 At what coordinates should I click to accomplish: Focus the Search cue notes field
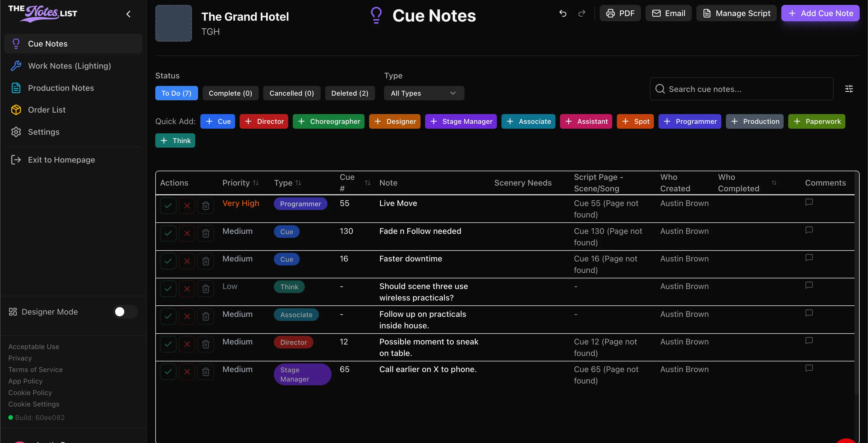pos(741,89)
